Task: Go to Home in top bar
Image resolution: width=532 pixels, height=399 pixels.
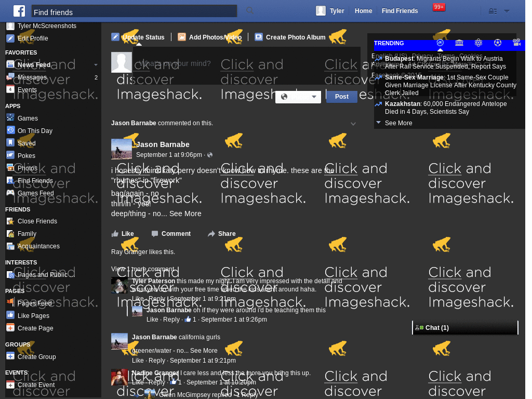Action: click(x=363, y=11)
